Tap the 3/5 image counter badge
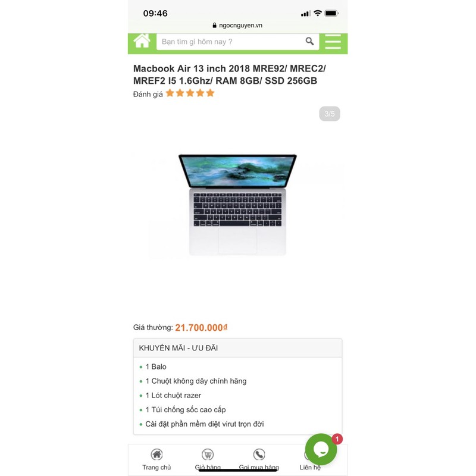The height and width of the screenshot is (476, 476). pyautogui.click(x=330, y=114)
